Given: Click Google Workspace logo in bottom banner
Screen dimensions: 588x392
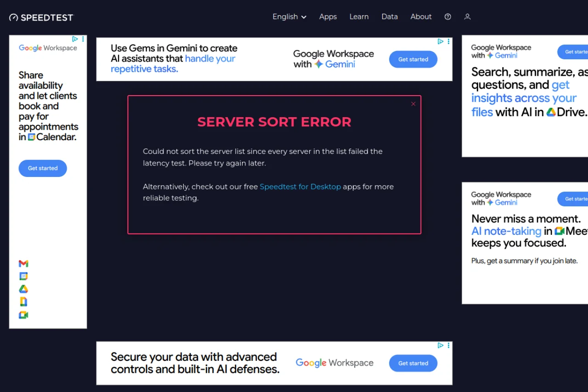Looking at the screenshot, I should (334, 363).
